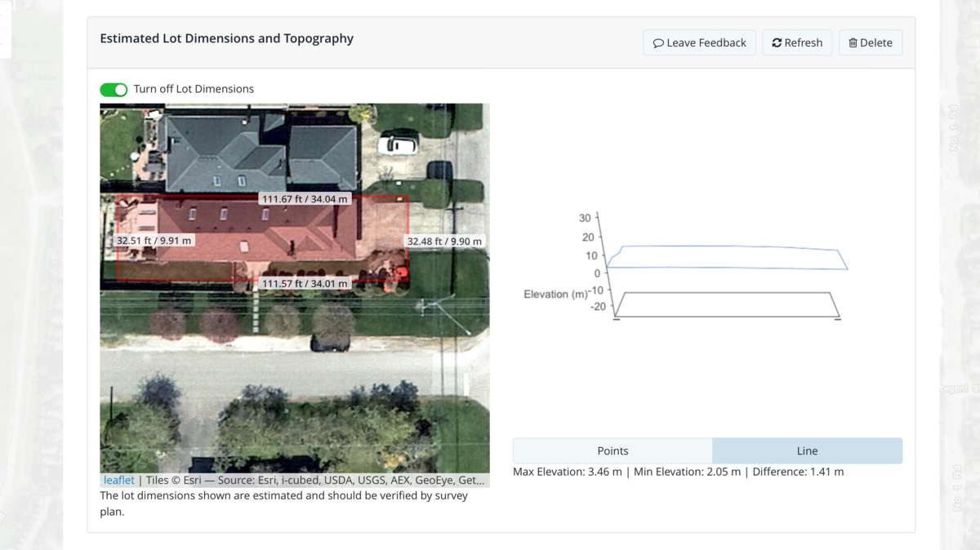Select the Line chart view tab

(x=807, y=450)
